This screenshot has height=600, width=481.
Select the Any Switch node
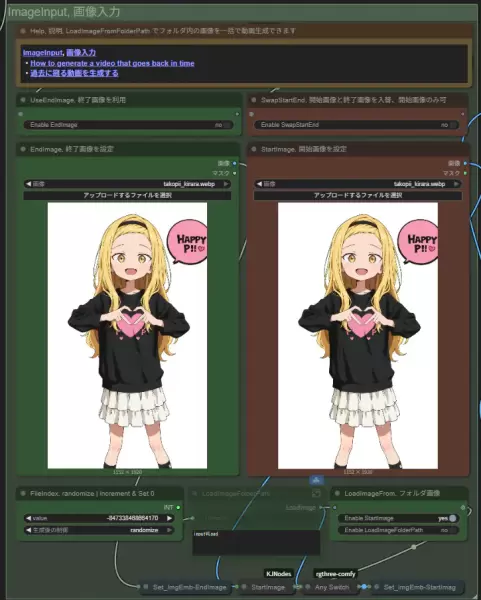(331, 587)
